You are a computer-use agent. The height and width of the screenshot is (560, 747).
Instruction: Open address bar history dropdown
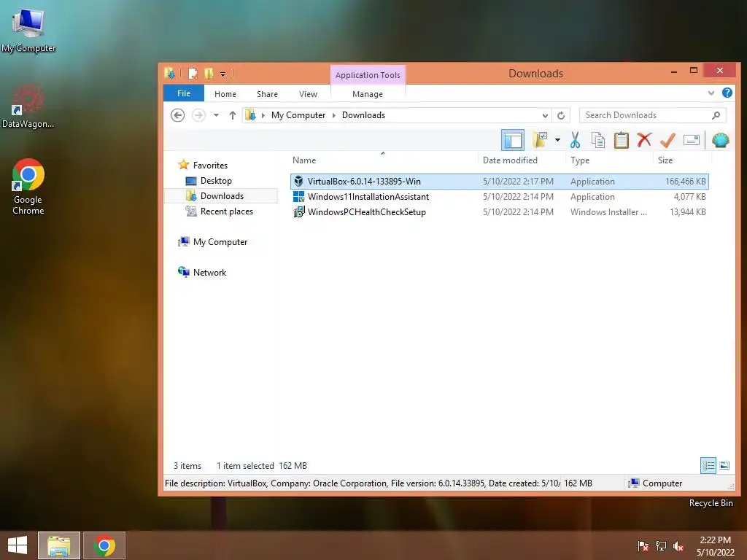tap(545, 115)
